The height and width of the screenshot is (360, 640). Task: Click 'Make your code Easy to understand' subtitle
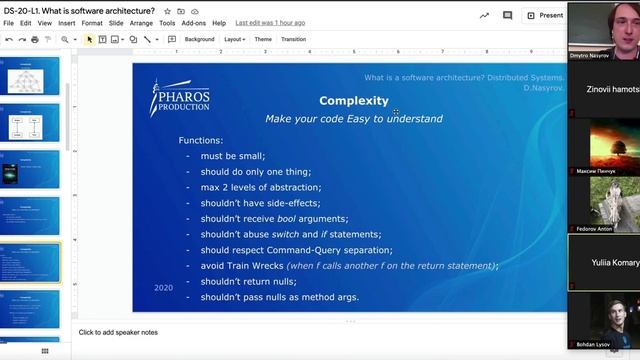(x=354, y=119)
